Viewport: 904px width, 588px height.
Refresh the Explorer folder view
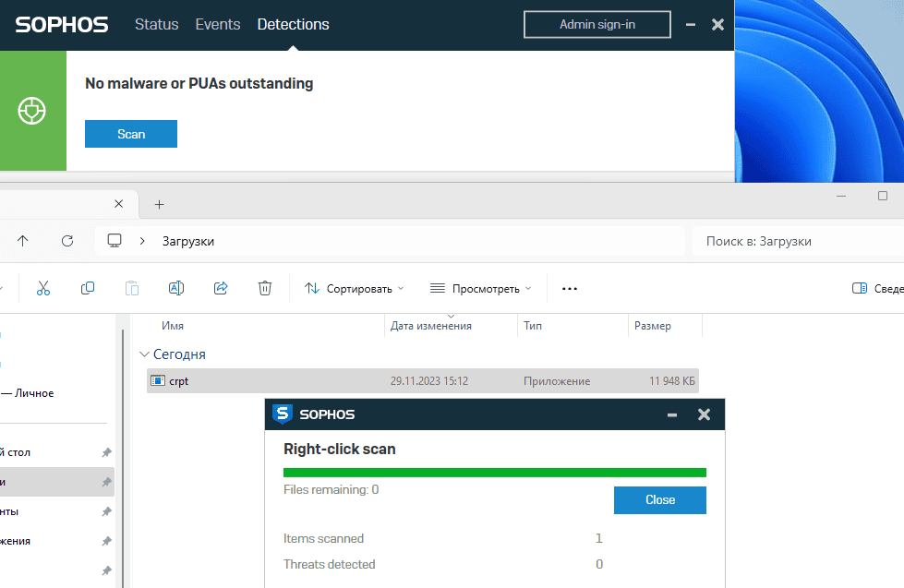[67, 241]
